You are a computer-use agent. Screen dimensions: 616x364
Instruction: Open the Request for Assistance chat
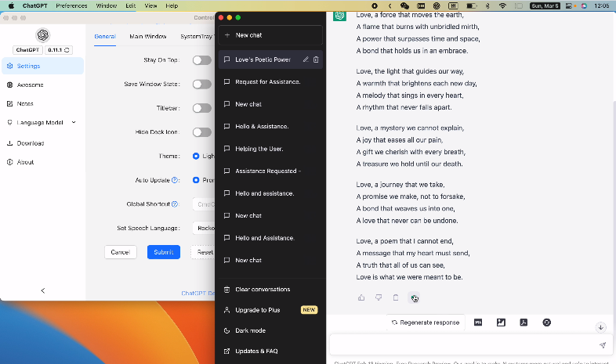pyautogui.click(x=270, y=82)
